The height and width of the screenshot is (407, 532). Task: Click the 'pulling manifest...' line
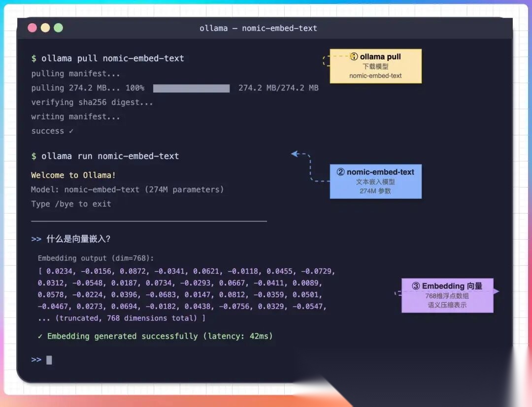coord(75,73)
